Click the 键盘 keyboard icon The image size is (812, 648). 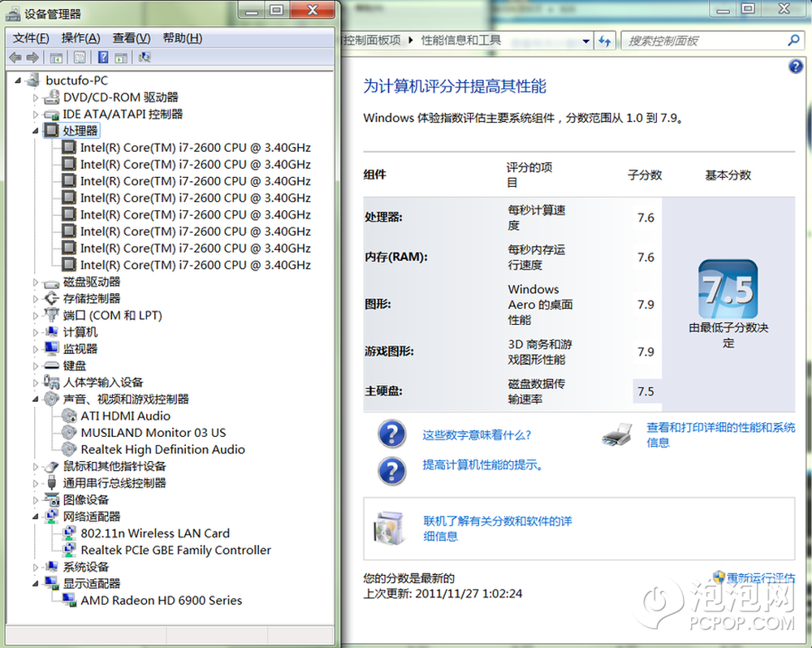(51, 365)
